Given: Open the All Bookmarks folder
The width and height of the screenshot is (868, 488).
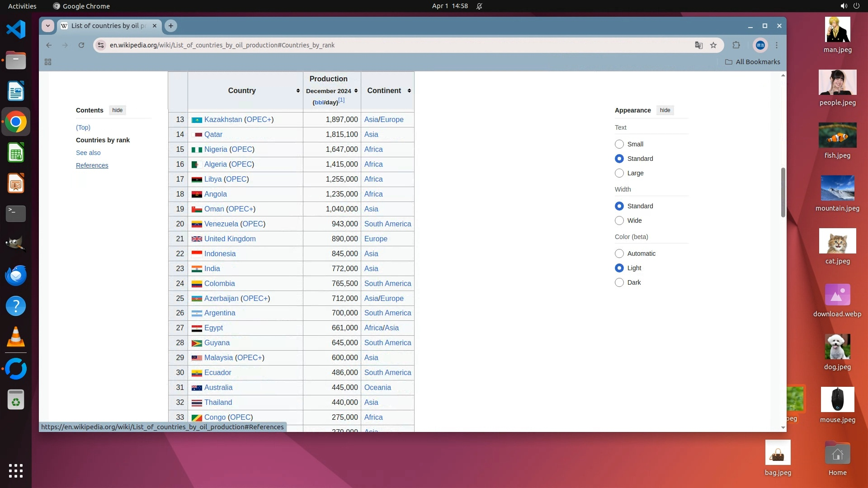Looking at the screenshot, I should click(753, 62).
